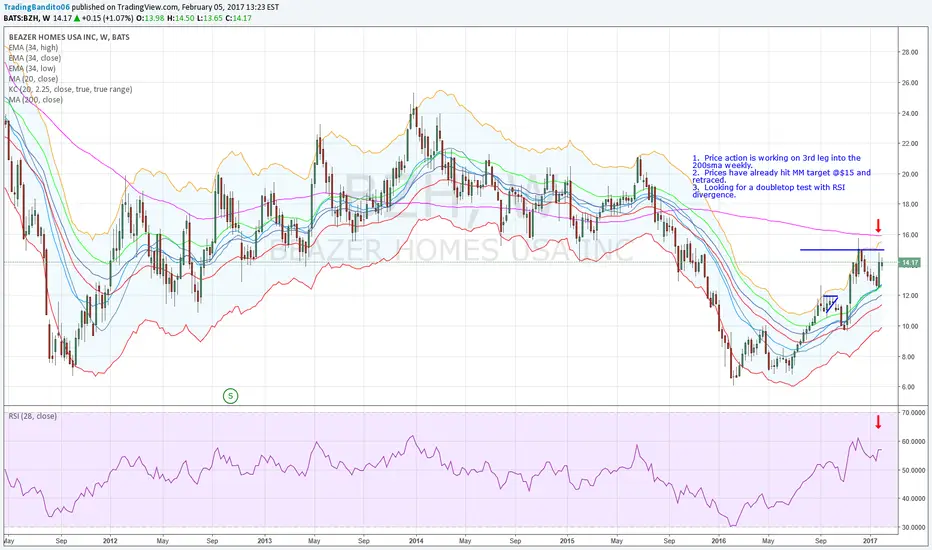Select the EMA (34, close) indicator label

point(34,58)
